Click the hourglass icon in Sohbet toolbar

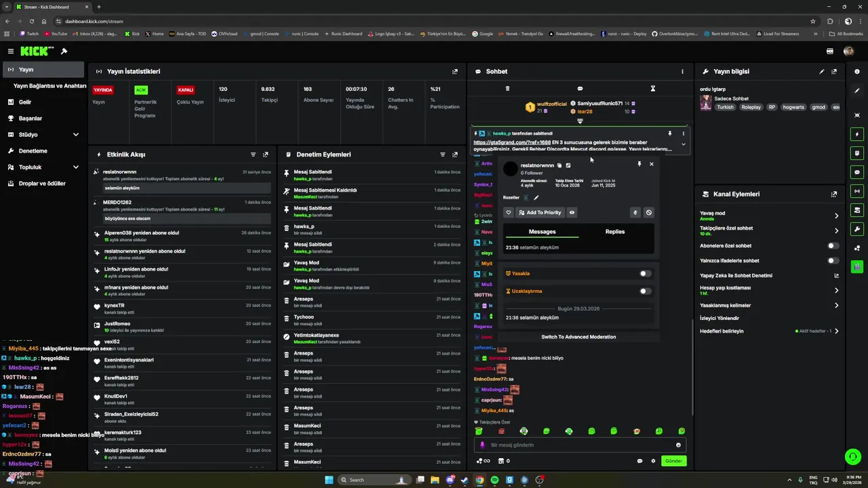(653, 89)
